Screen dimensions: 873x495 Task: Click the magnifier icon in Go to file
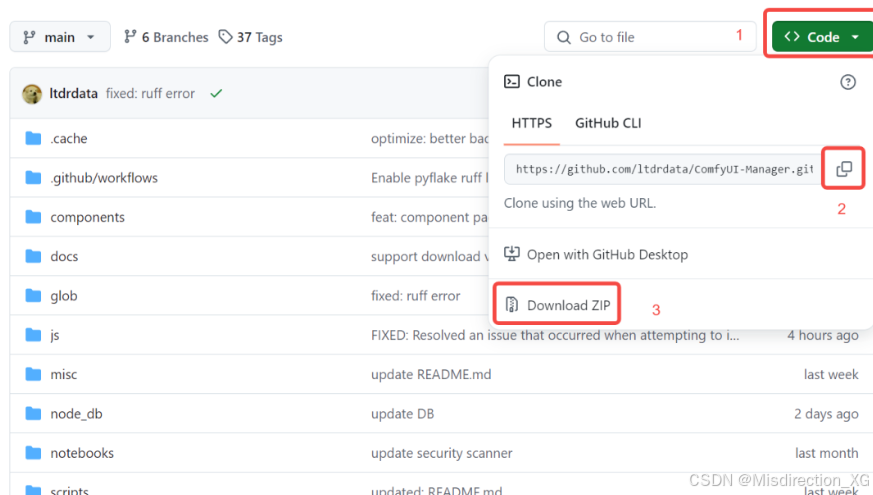tap(563, 37)
